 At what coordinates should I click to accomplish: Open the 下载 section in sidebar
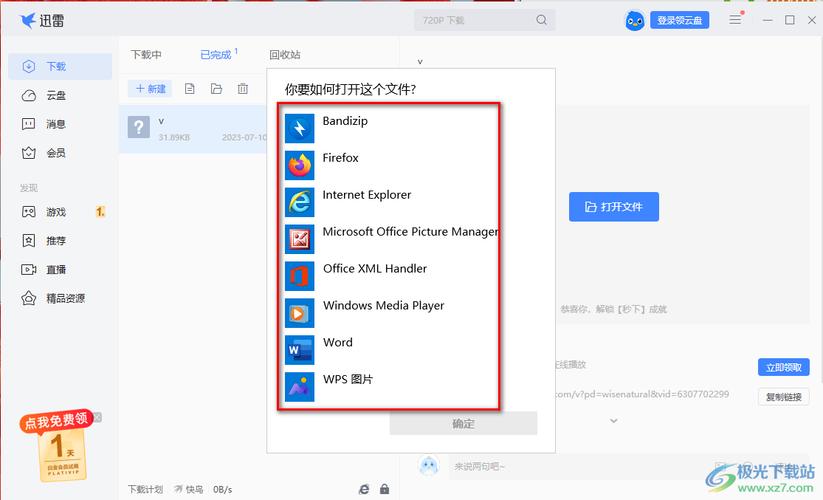[x=60, y=66]
